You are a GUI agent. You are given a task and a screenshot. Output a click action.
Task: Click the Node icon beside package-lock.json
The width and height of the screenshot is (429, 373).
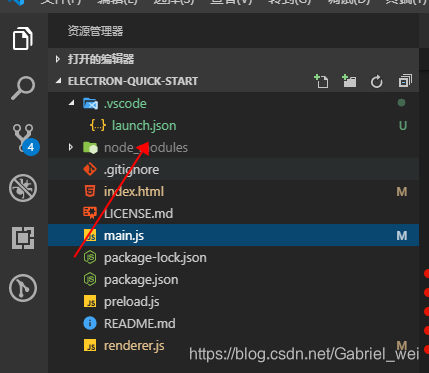pyautogui.click(x=90, y=257)
